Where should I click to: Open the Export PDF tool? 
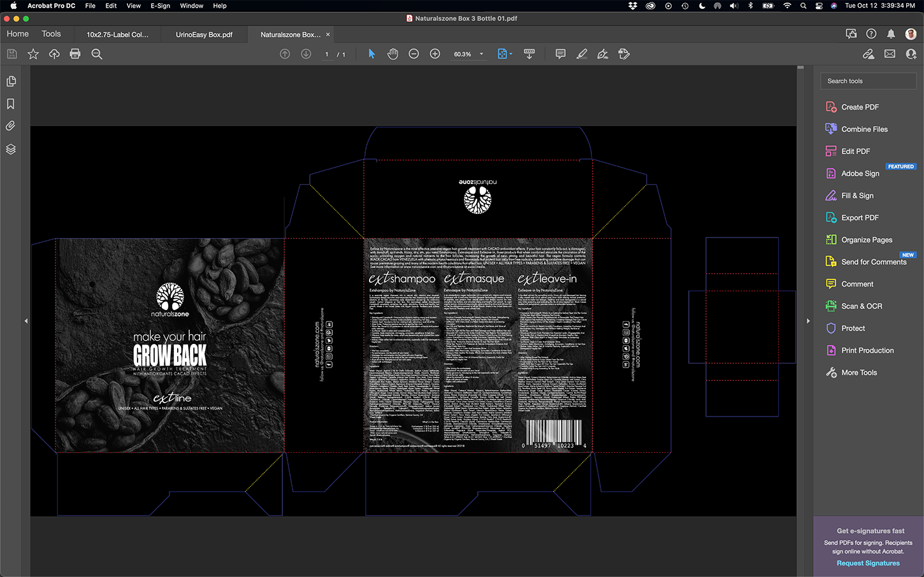point(860,218)
